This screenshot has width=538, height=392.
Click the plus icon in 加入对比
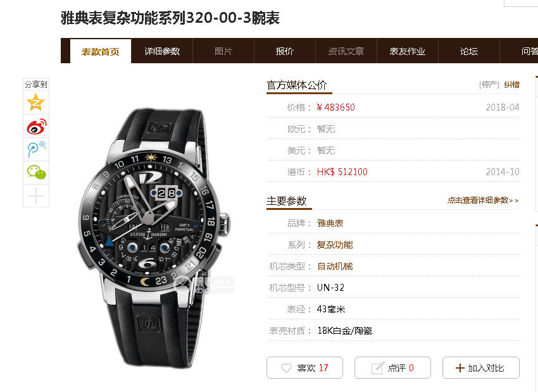[460, 368]
